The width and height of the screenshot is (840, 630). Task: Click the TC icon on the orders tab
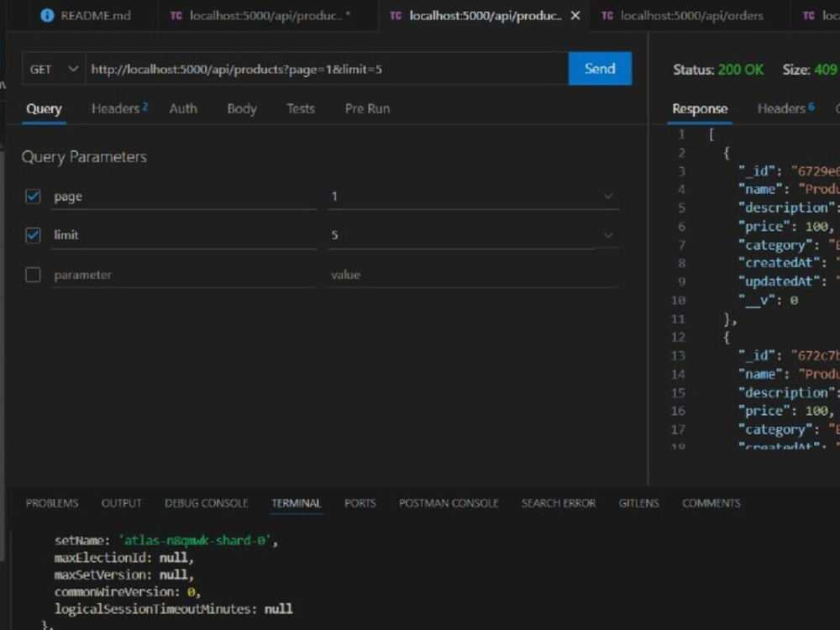(607, 15)
